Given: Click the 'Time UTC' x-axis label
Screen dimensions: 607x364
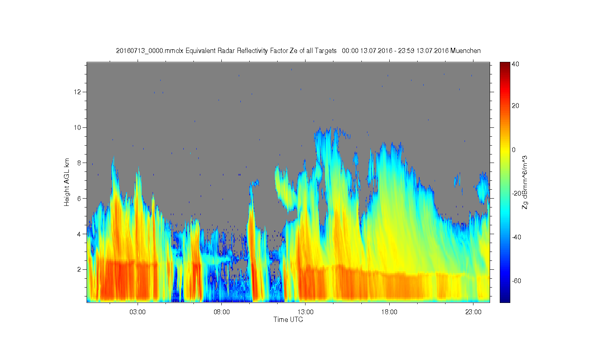Looking at the screenshot, I should tap(288, 320).
